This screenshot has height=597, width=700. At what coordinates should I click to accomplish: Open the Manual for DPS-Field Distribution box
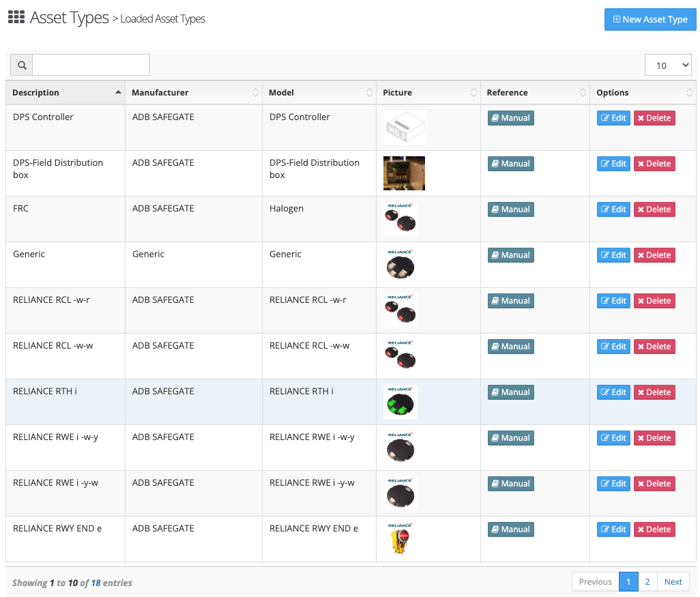click(511, 164)
